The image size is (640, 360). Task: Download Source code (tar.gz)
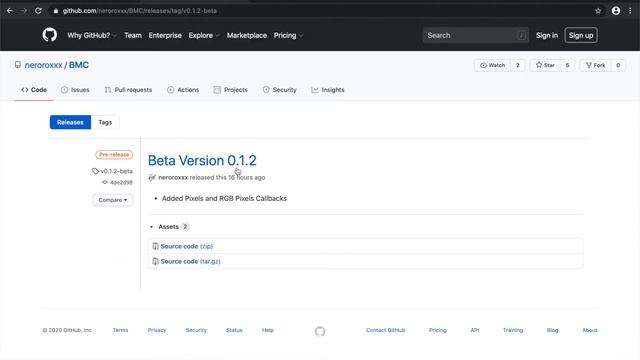[190, 261]
